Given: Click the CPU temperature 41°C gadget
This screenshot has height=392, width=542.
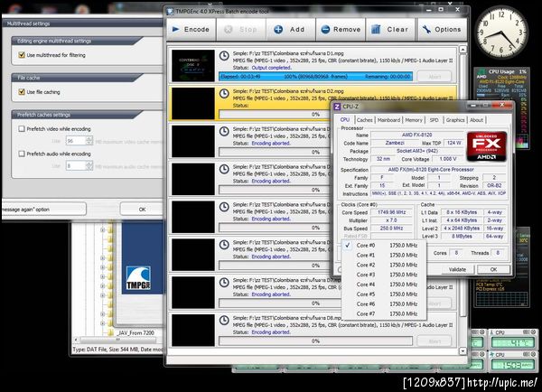Looking at the screenshot, I should point(513,339).
